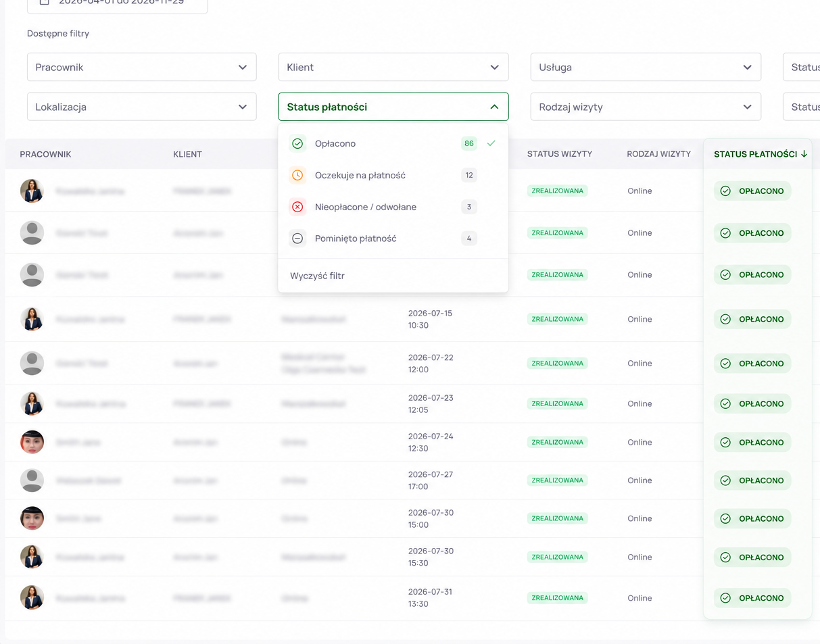
Task: Click the PRACOWNIK column header
Action: pyautogui.click(x=45, y=154)
